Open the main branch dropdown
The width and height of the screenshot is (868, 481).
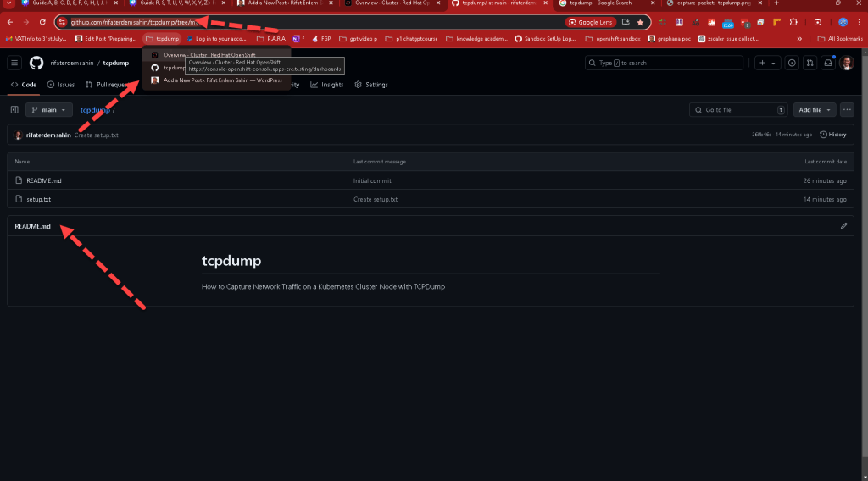(x=48, y=110)
